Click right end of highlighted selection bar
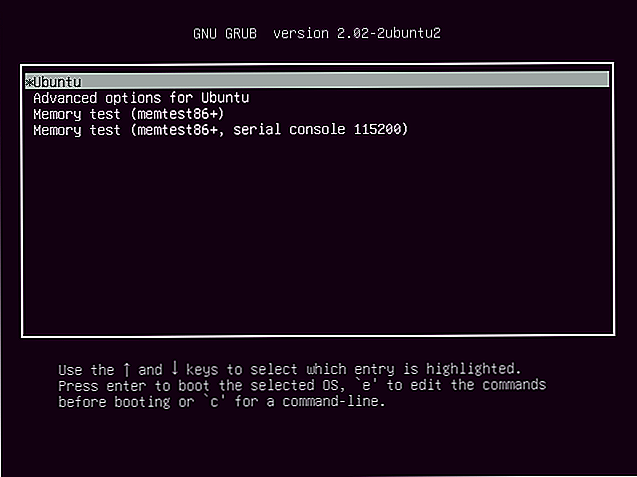The width and height of the screenshot is (637, 477). pos(601,80)
